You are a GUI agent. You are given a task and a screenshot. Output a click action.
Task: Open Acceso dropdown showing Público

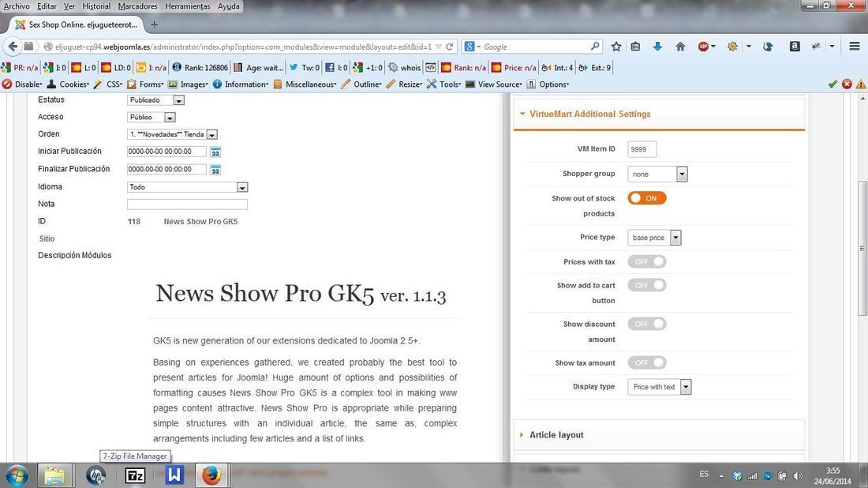(152, 118)
